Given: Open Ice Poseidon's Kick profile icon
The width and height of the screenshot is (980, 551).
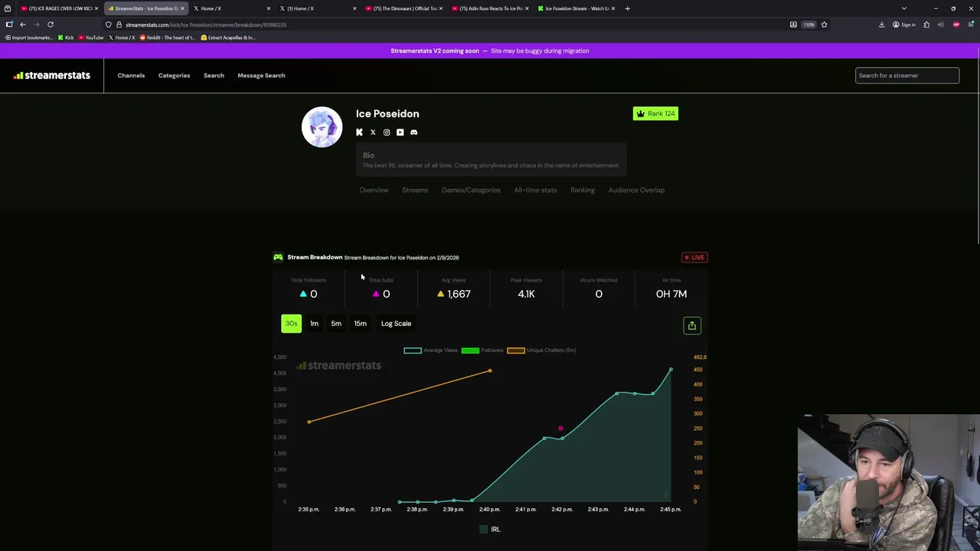Looking at the screenshot, I should point(359,132).
